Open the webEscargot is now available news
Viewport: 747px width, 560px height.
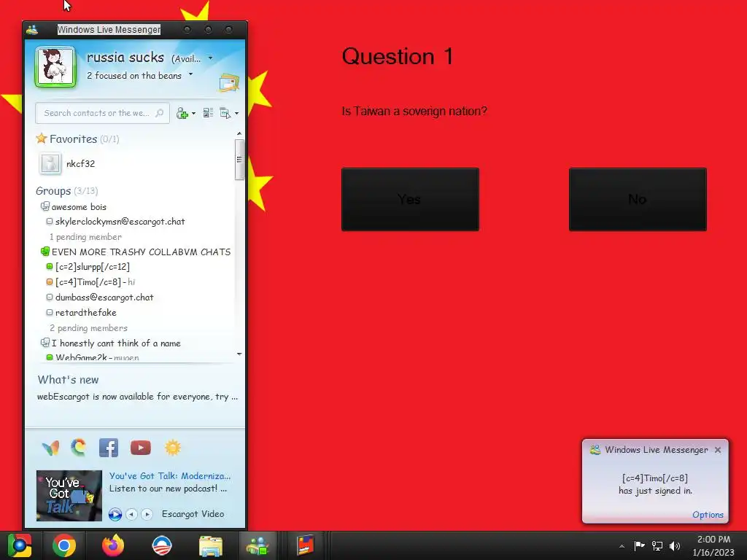pyautogui.click(x=137, y=397)
